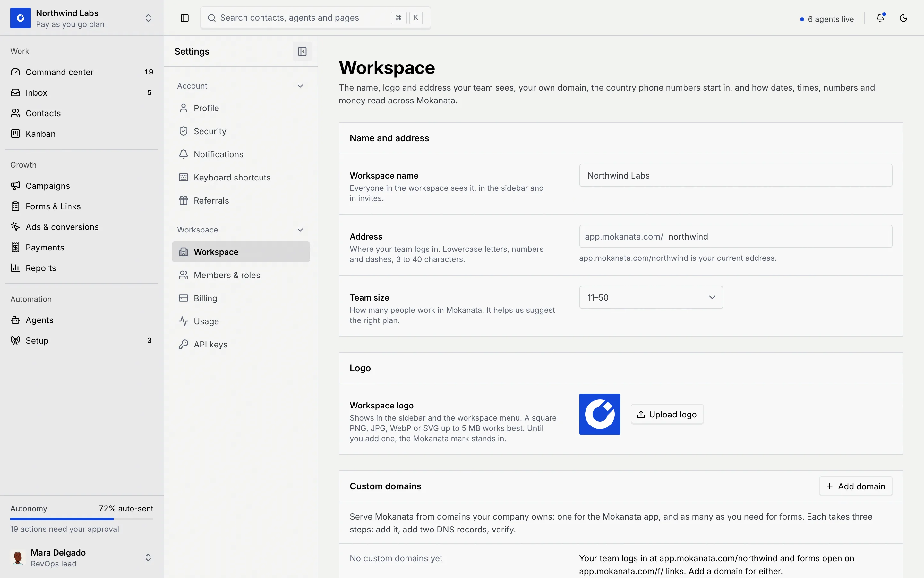Expand the Northwind Labs workspace switcher
This screenshot has width=924, height=578.
pos(148,18)
